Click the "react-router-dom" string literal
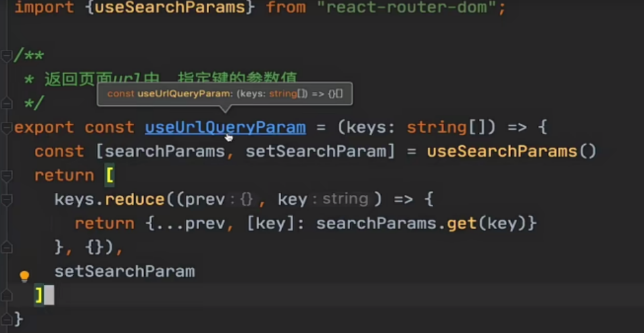This screenshot has height=333, width=644. [407, 7]
